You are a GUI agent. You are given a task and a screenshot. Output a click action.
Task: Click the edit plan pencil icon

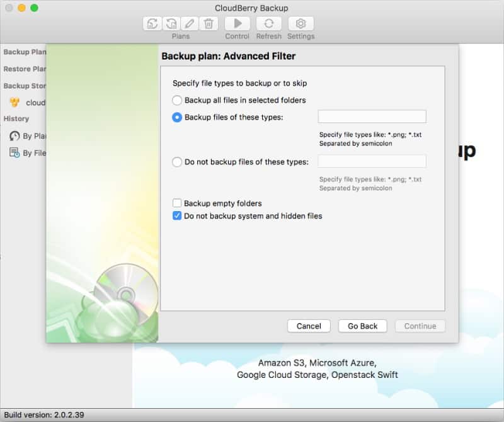(x=190, y=23)
